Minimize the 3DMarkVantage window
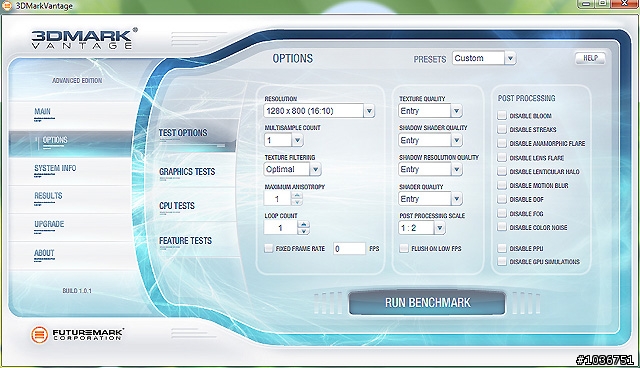 coord(586,4)
